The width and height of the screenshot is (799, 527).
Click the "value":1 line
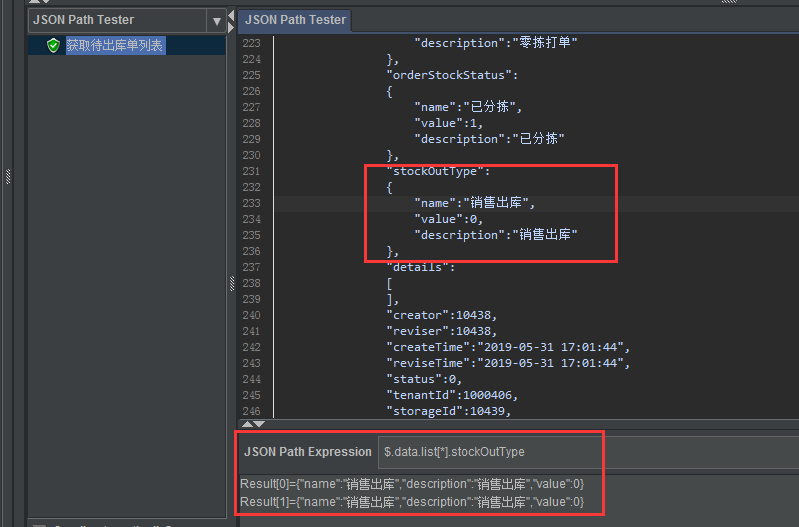pos(448,123)
